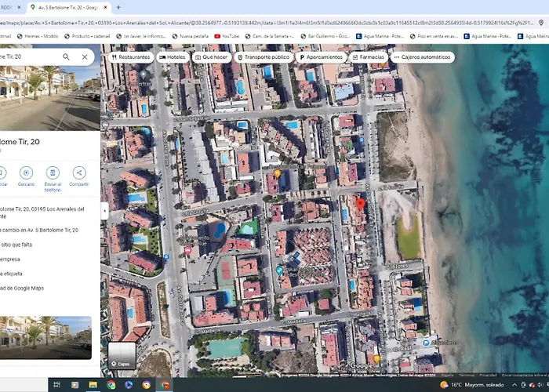Click the place title ending "lome Tir, 20"
Viewport: 549px width, 392px height.
(20, 142)
